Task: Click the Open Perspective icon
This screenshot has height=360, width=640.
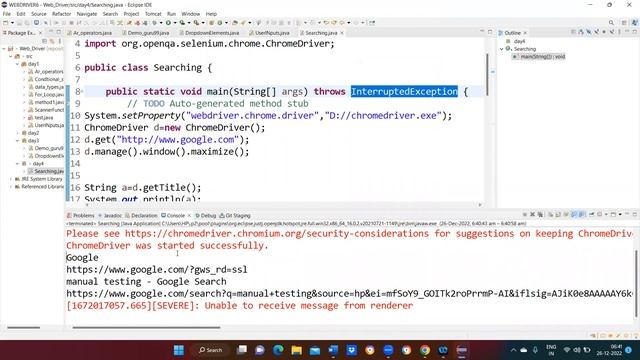Action: 624,23
